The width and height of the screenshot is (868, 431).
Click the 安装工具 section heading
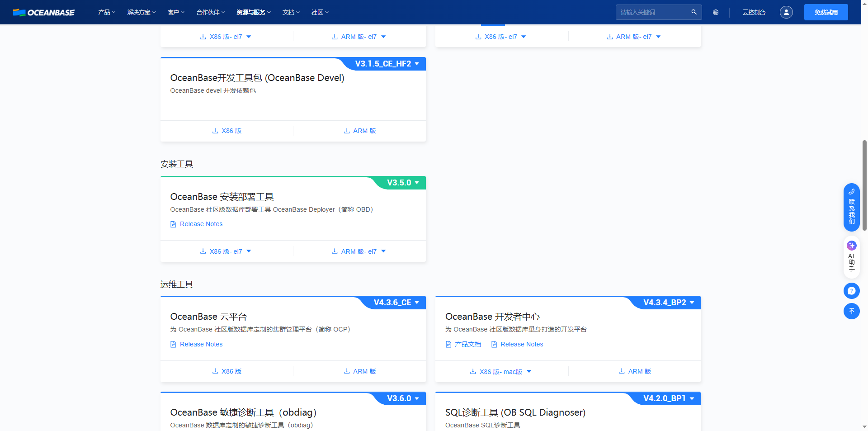(x=177, y=164)
